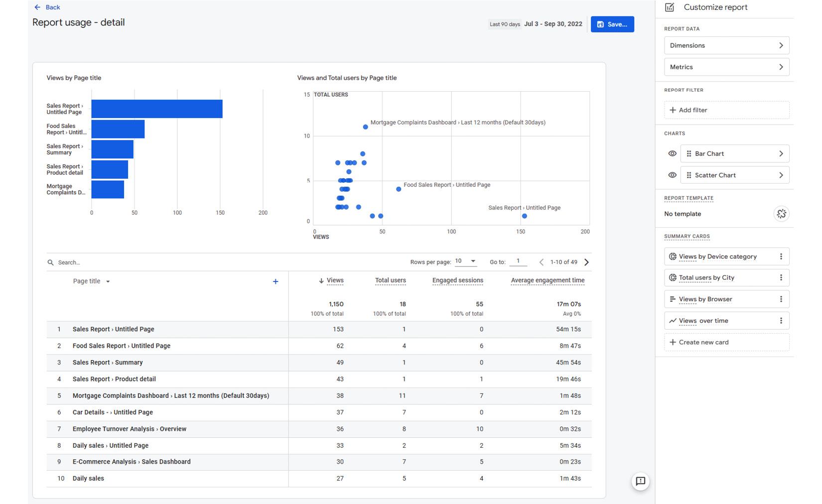Click the Back link
Image resolution: width=822 pixels, height=504 pixels.
(52, 7)
